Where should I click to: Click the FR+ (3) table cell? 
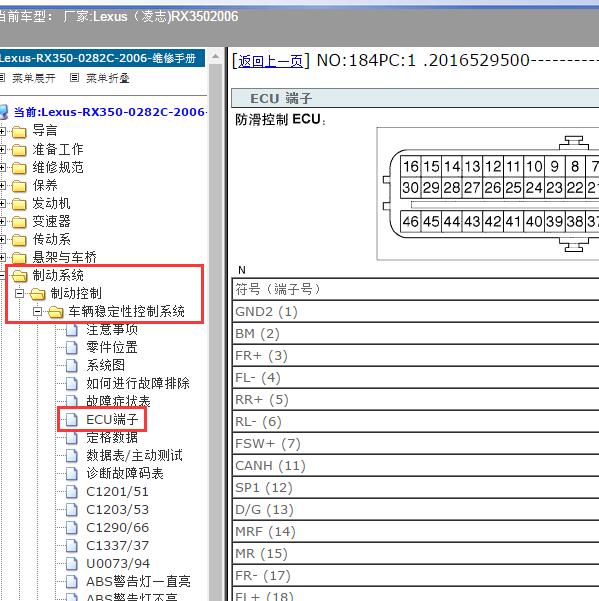pos(416,356)
